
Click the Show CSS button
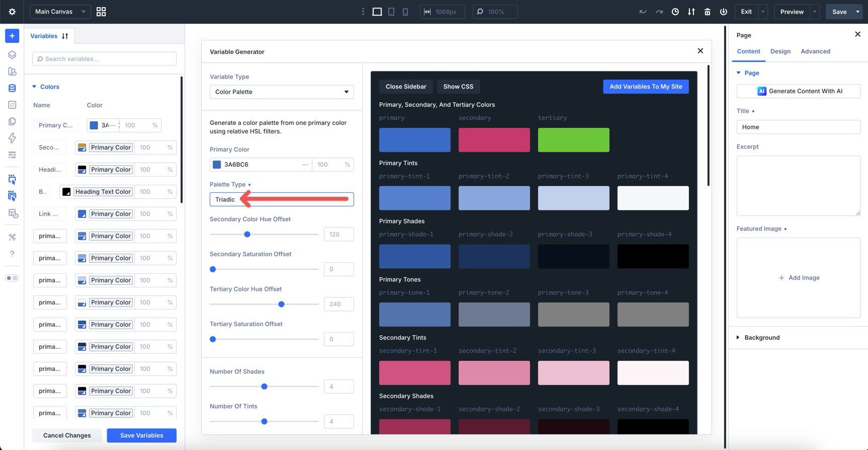[x=458, y=87]
